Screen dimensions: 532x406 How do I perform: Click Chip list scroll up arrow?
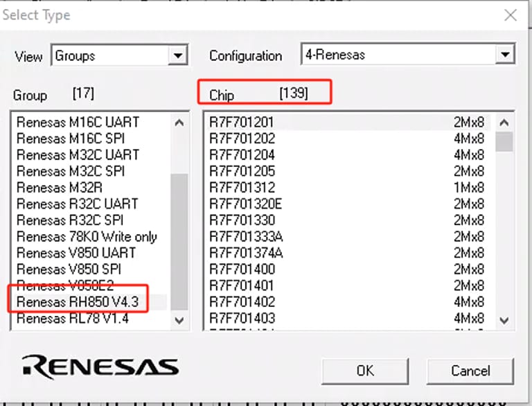click(x=504, y=123)
